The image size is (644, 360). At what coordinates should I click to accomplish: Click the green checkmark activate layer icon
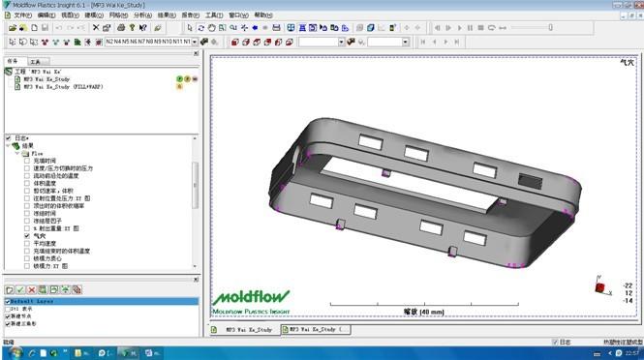click(20, 289)
